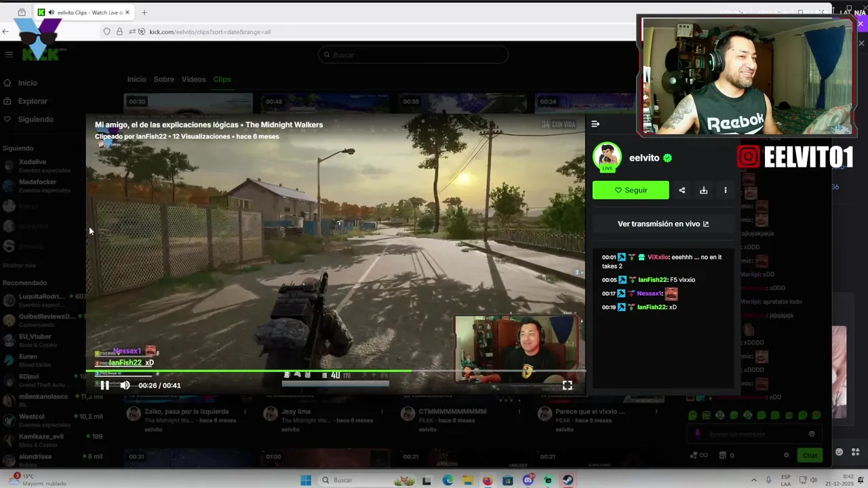
Task: Show hidden system tray icons chevron
Action: [753, 480]
